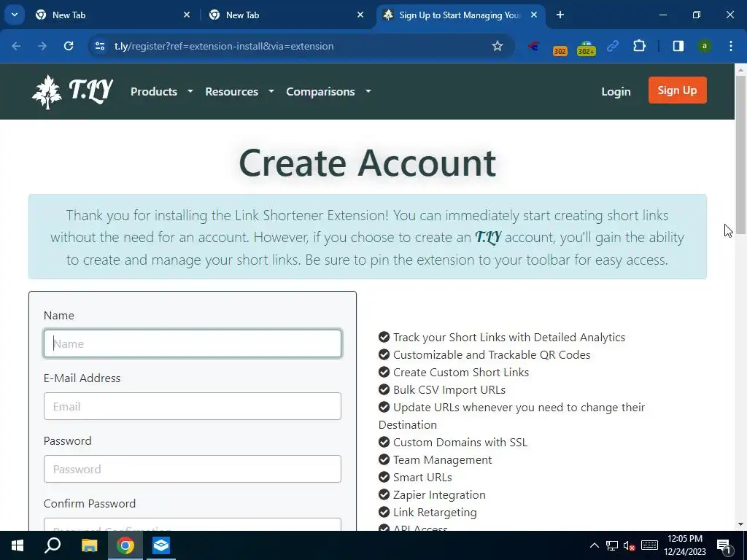The height and width of the screenshot is (560, 747).
Task: Click the green 302+ extension icon
Action: pyautogui.click(x=586, y=48)
